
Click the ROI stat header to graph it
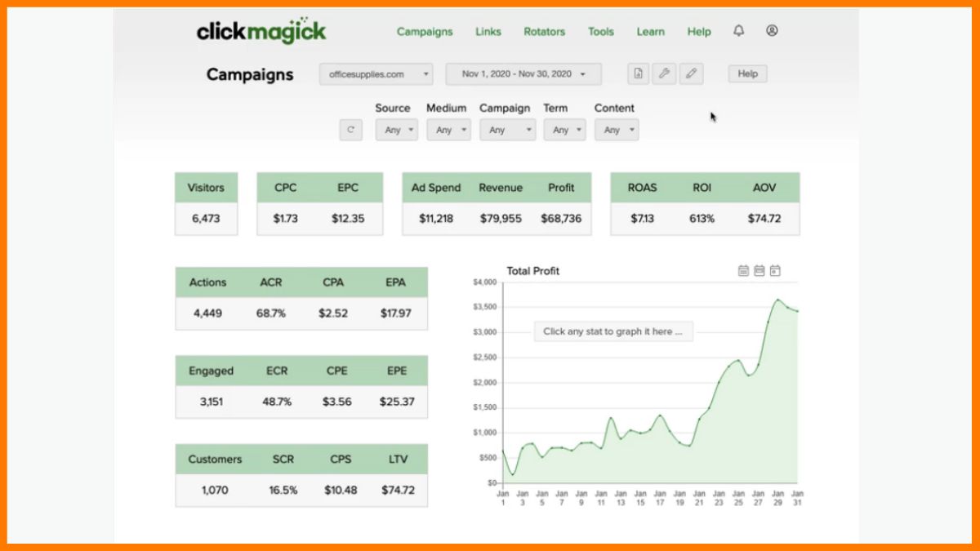[x=702, y=188]
